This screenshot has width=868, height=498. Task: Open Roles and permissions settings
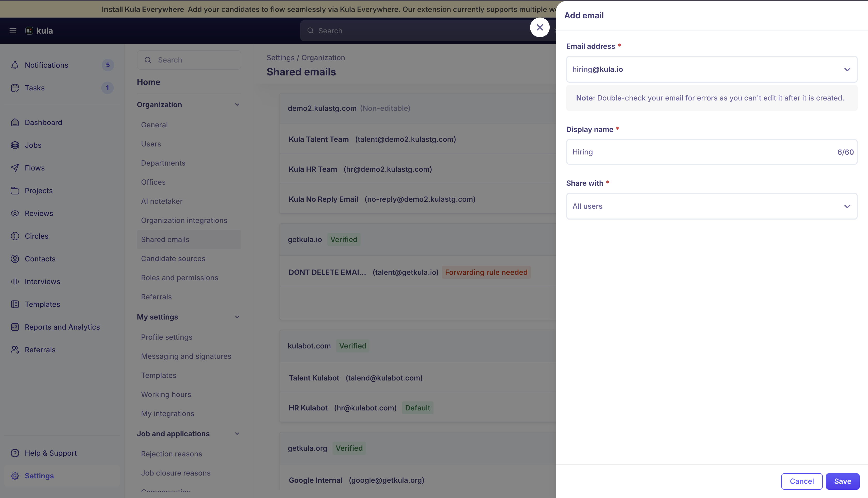click(x=180, y=278)
